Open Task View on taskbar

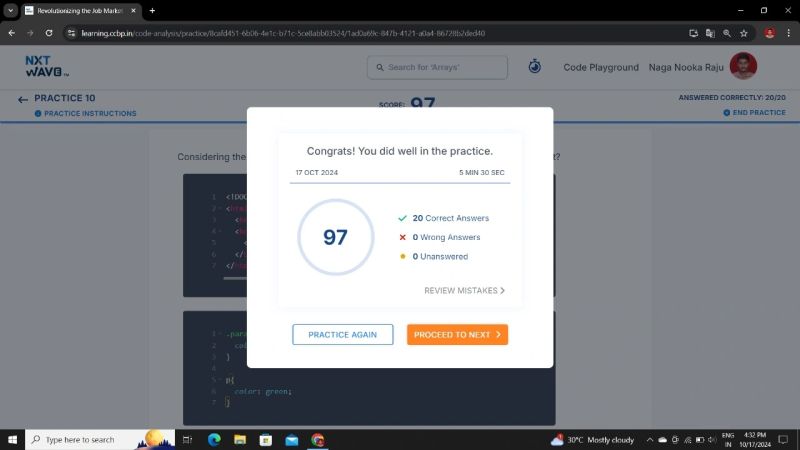coord(187,439)
